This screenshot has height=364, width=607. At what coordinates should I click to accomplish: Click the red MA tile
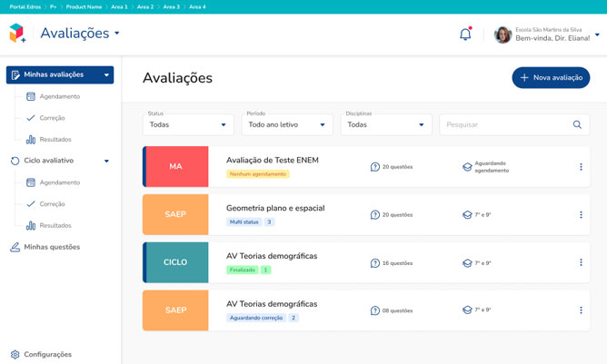point(175,166)
